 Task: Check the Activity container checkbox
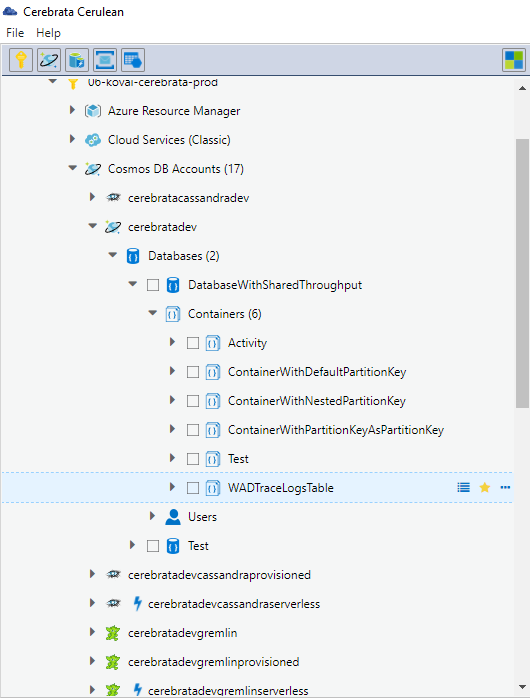tap(193, 343)
